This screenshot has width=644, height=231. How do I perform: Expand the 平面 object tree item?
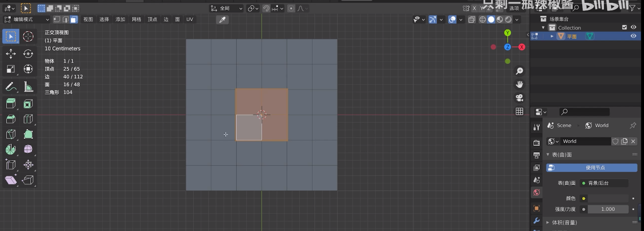[x=552, y=36]
